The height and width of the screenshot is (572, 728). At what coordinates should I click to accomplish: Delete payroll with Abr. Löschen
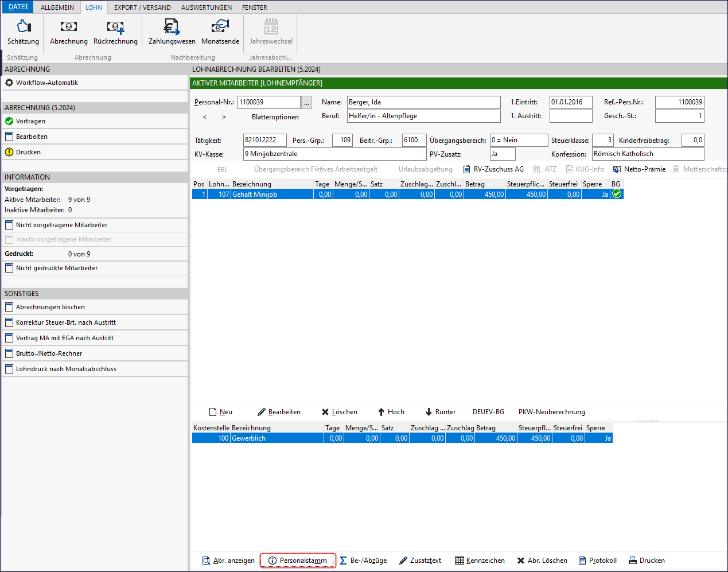tap(542, 561)
